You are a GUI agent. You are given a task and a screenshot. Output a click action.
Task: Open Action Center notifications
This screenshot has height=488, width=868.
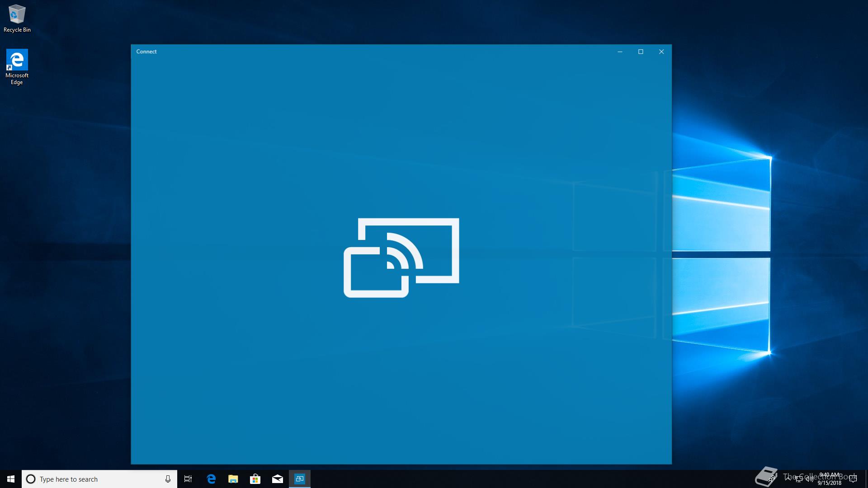click(x=853, y=479)
